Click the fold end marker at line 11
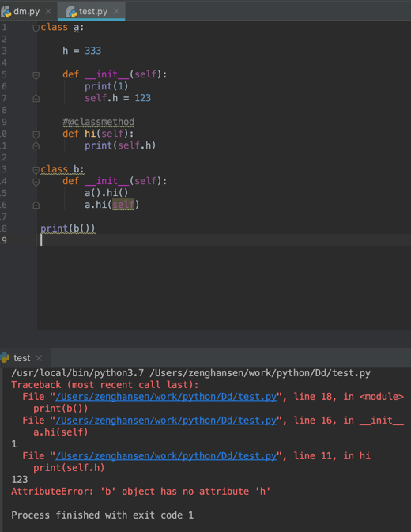 click(x=36, y=146)
